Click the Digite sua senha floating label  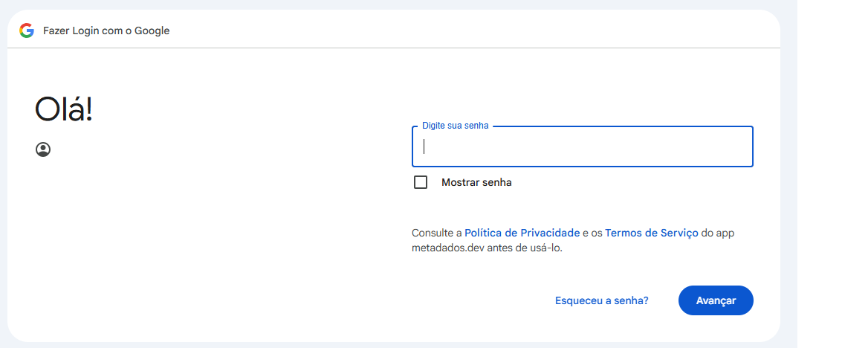tap(455, 126)
